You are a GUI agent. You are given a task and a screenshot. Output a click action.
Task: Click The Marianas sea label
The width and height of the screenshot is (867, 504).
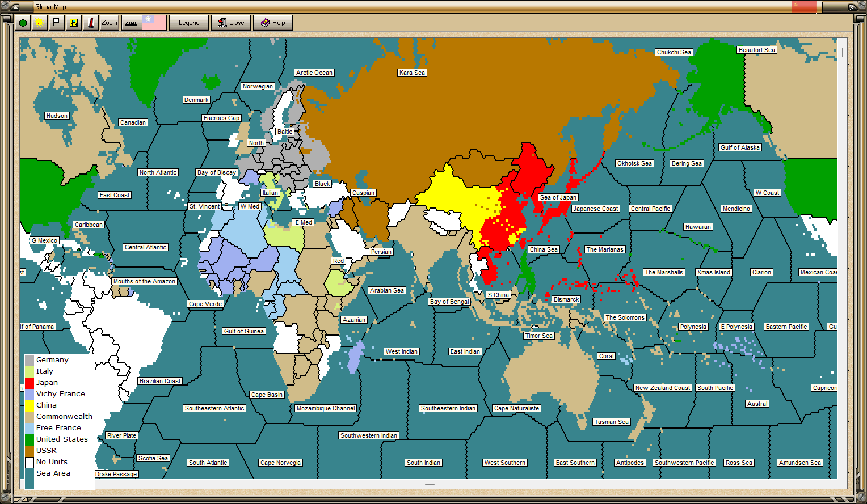[605, 249]
